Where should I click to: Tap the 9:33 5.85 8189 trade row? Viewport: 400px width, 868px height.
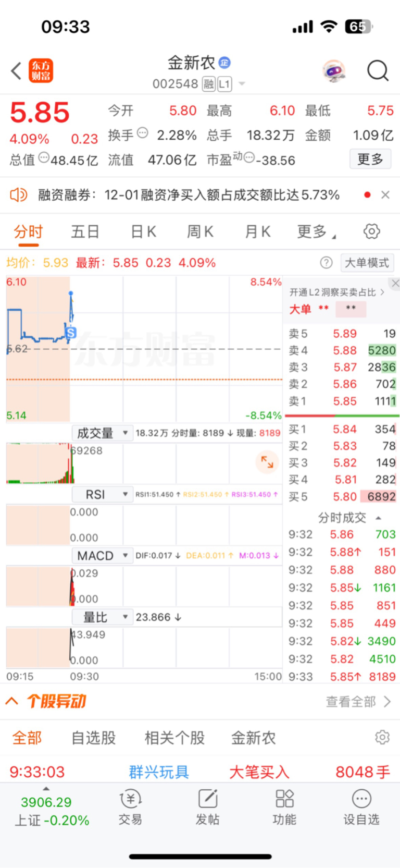[342, 677]
